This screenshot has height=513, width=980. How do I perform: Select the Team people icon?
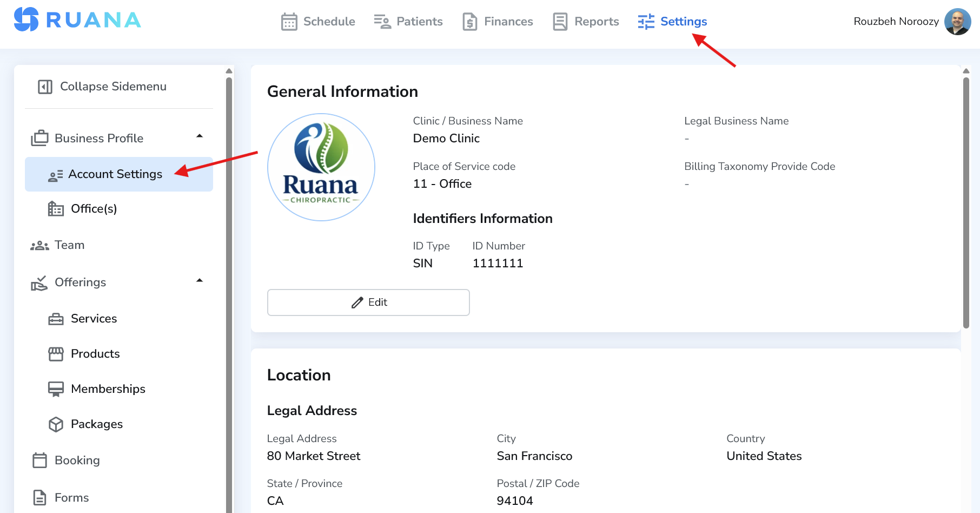(x=39, y=245)
